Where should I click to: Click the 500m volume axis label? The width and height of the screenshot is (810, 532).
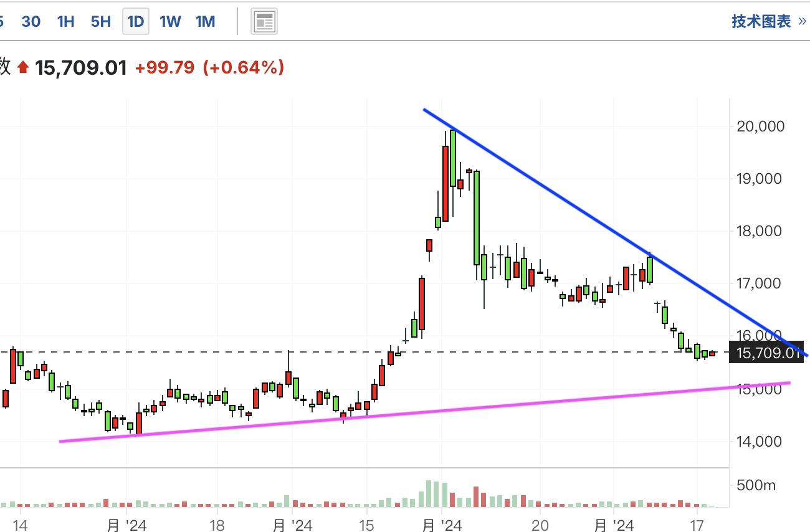coord(756,485)
